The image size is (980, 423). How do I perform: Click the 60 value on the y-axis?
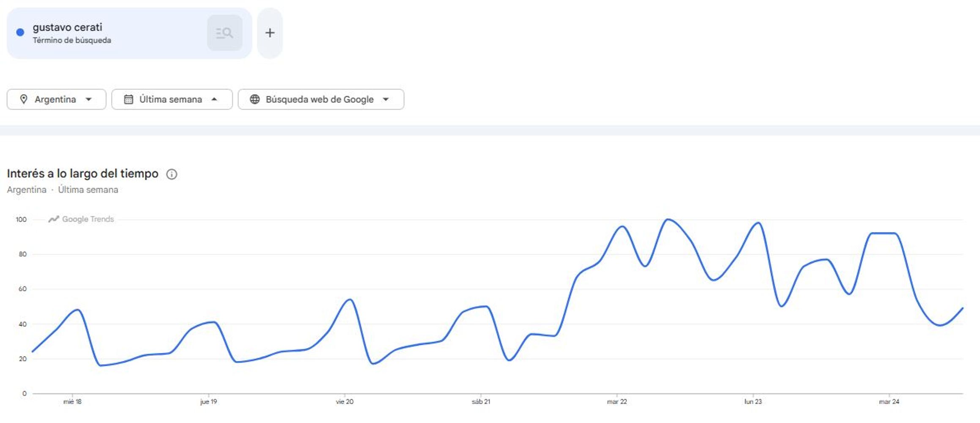22,289
